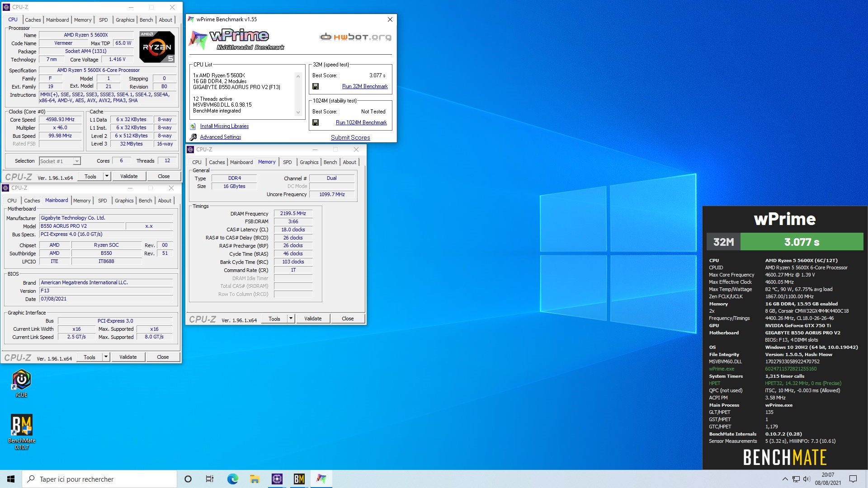Open Graphics tab in Mainboard CPU-Z window

(124, 201)
